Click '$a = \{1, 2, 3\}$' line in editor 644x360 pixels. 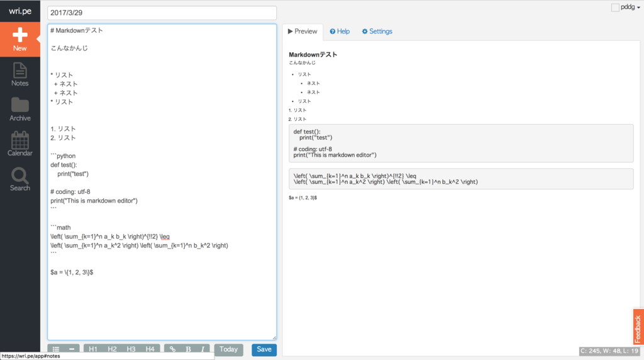72,272
